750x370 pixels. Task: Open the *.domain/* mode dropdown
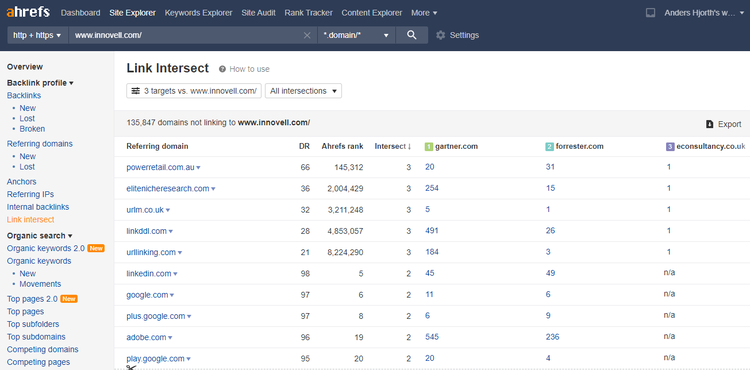pos(356,35)
